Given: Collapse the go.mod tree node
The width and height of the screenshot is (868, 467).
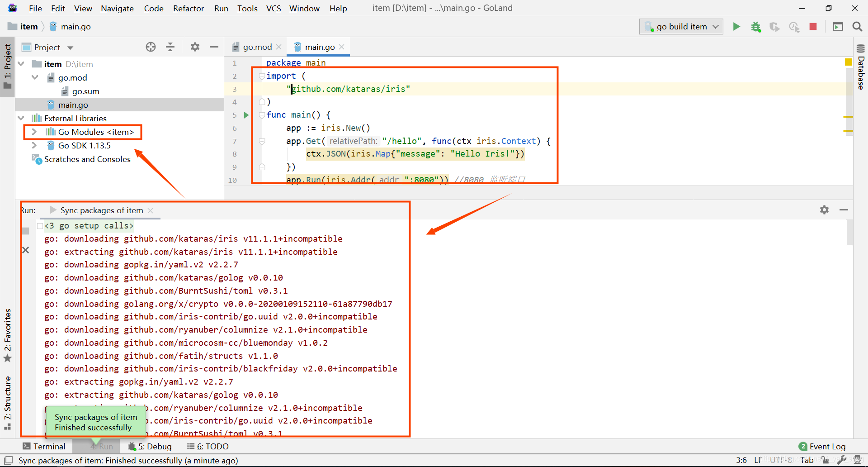Looking at the screenshot, I should point(35,78).
